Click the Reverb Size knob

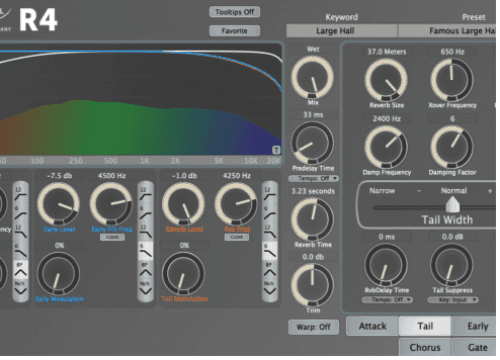click(386, 80)
